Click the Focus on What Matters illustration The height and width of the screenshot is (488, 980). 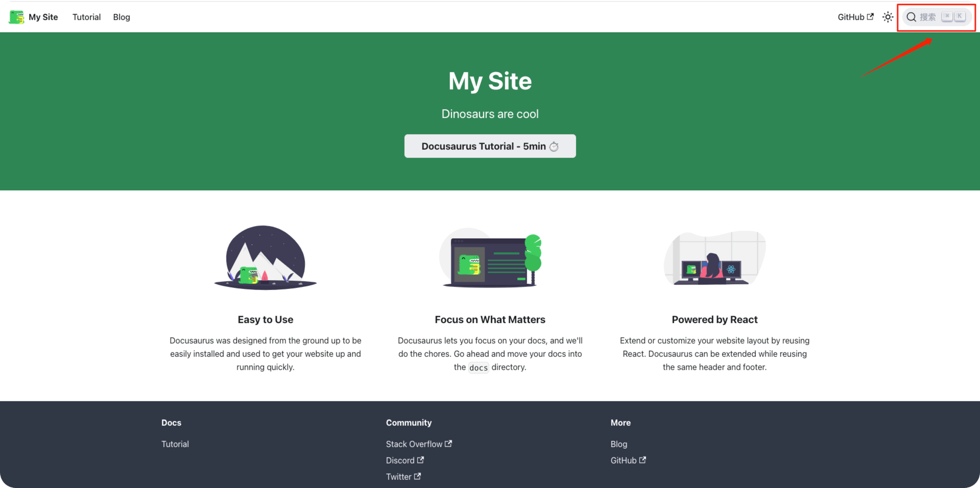point(490,258)
